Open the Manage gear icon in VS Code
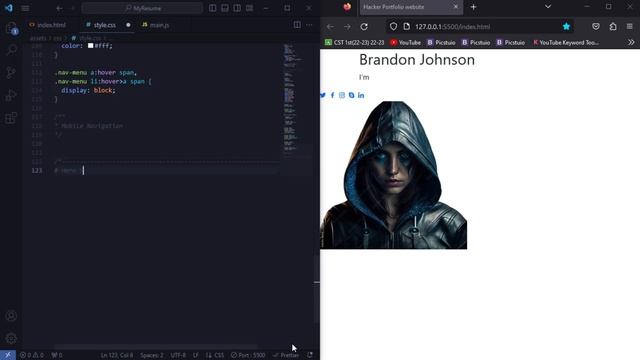 pyautogui.click(x=11, y=338)
